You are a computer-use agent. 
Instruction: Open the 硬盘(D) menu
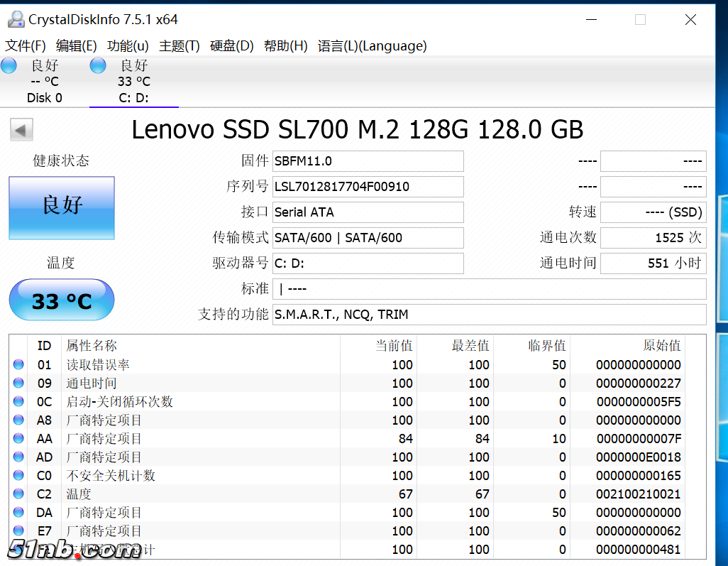click(x=232, y=46)
